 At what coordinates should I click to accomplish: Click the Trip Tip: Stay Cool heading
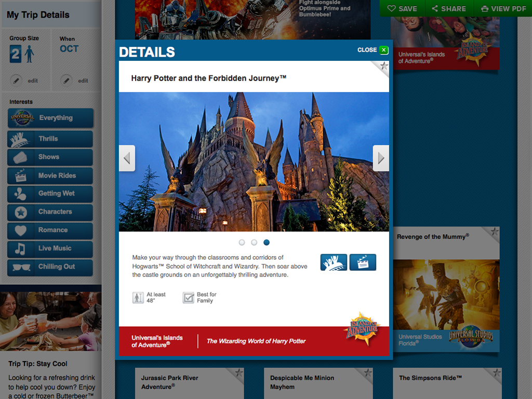pyautogui.click(x=37, y=364)
